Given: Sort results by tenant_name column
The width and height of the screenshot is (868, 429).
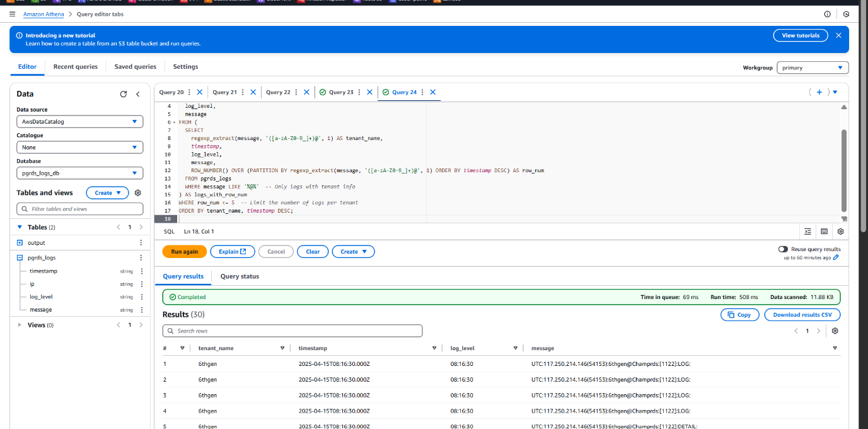Looking at the screenshot, I should pos(282,348).
